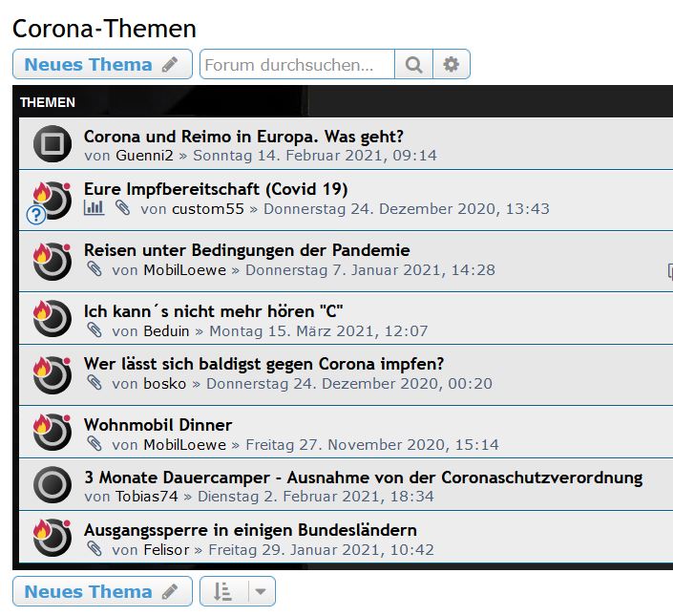The height and width of the screenshot is (616, 673).
Task: Click the paperclip icon in Reisen unter Bedingungen row
Action: [95, 269]
